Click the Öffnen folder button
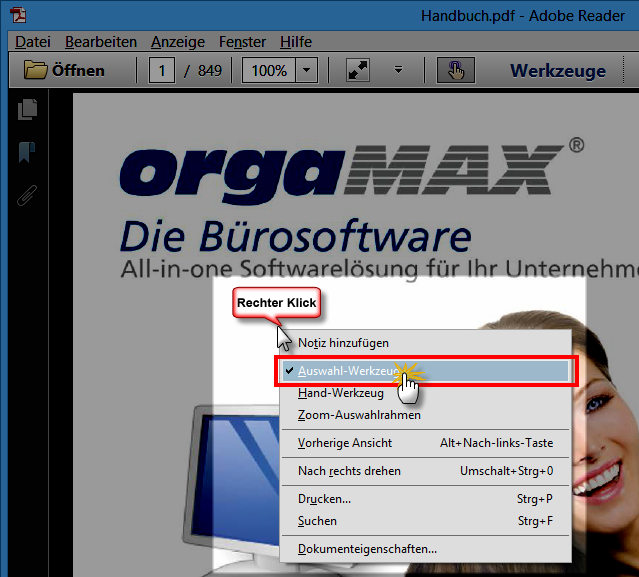 point(64,70)
